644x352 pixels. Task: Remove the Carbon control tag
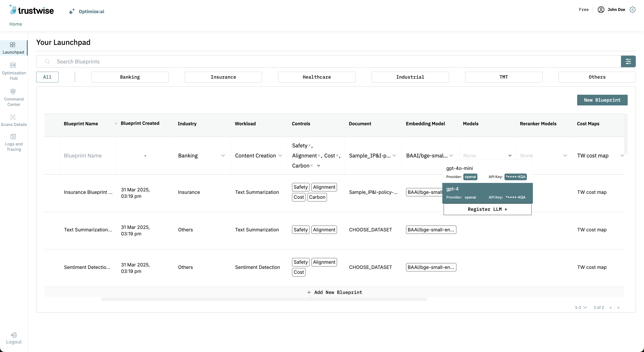[x=311, y=166]
